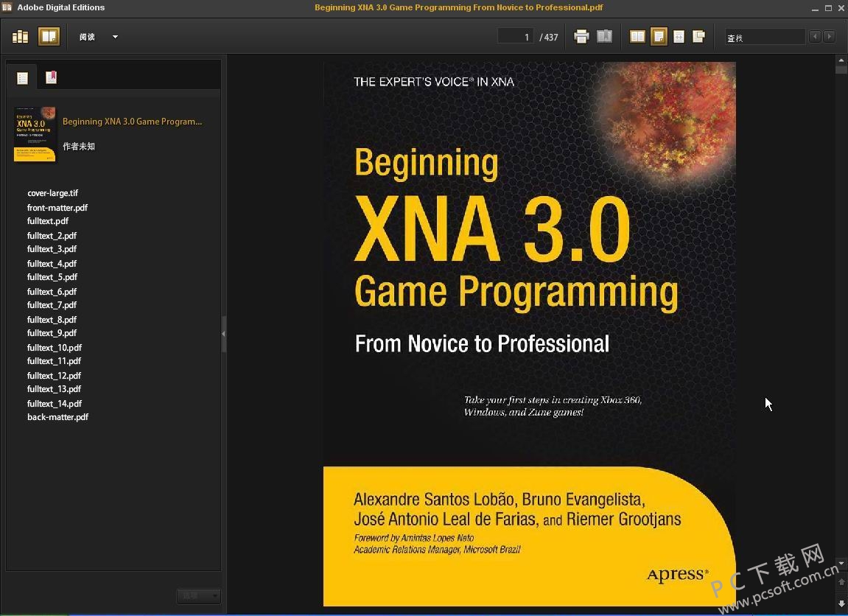Image resolution: width=848 pixels, height=616 pixels.
Task: Click the 查找 search field
Action: pyautogui.click(x=765, y=37)
